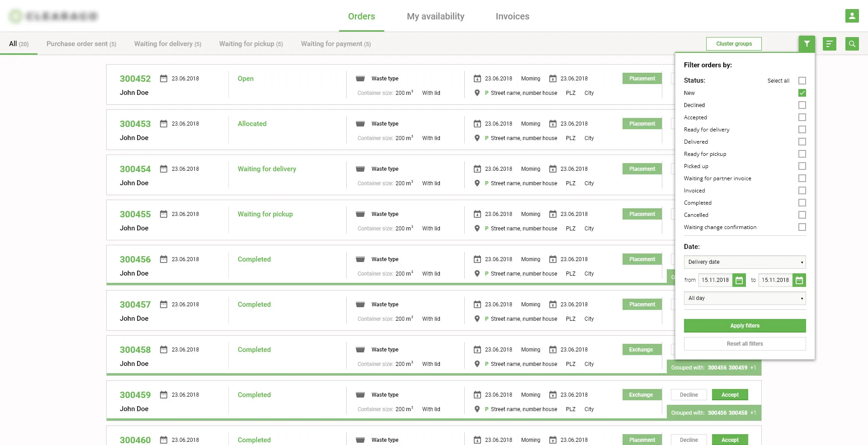This screenshot has height=445, width=868.
Task: Open the user profile icon
Action: click(852, 16)
